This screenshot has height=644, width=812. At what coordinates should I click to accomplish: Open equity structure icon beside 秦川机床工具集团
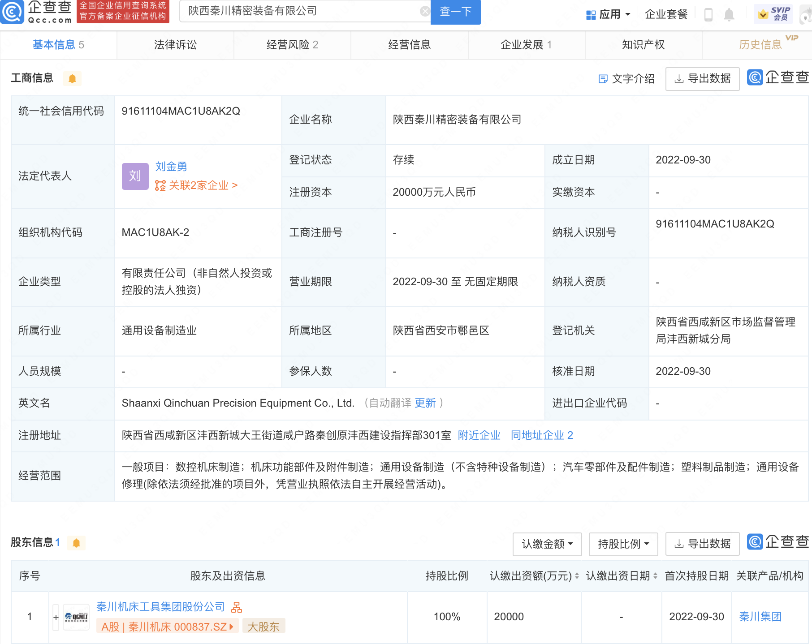pos(237,607)
